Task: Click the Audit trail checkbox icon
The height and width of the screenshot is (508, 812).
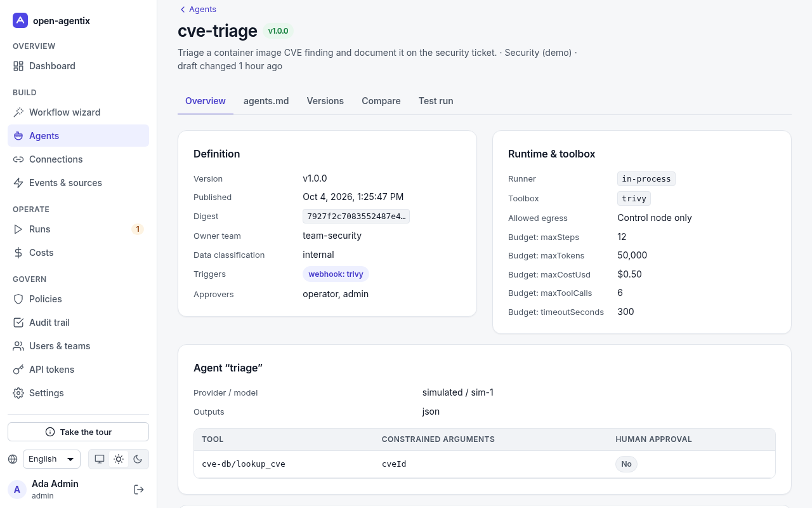Action: pyautogui.click(x=18, y=323)
